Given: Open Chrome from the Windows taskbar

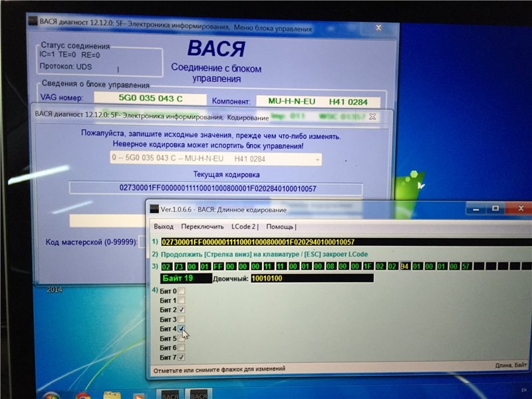Looking at the screenshot, I should click(82, 396).
